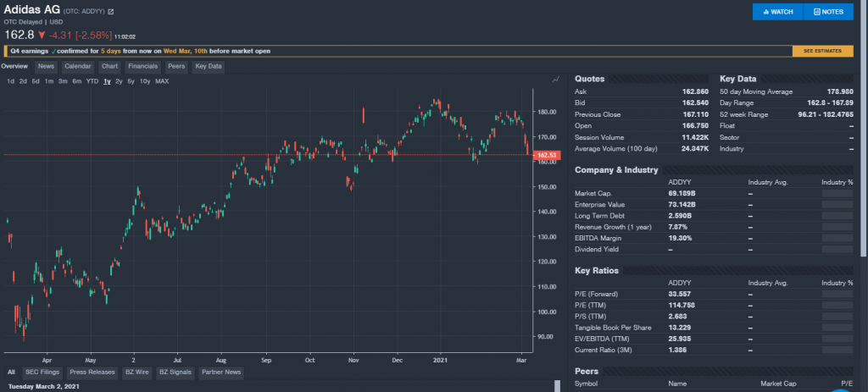The height and width of the screenshot is (392, 868).
Task: Add Adidas to watchlist with WATCH button
Action: tap(777, 12)
